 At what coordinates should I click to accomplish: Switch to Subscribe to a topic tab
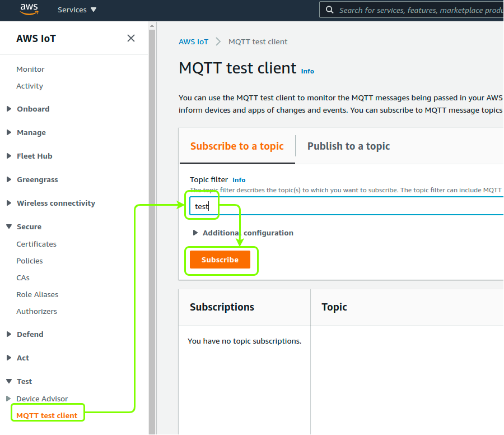(x=237, y=146)
